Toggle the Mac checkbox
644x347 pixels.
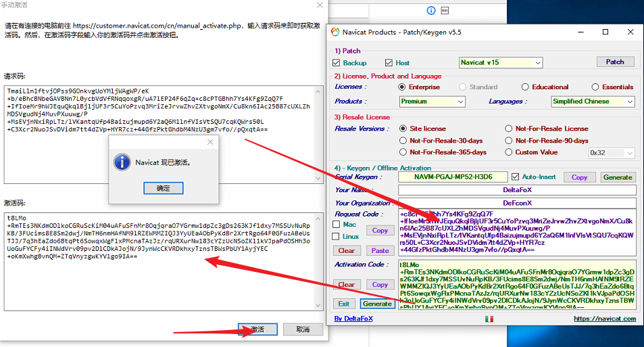[x=336, y=224]
